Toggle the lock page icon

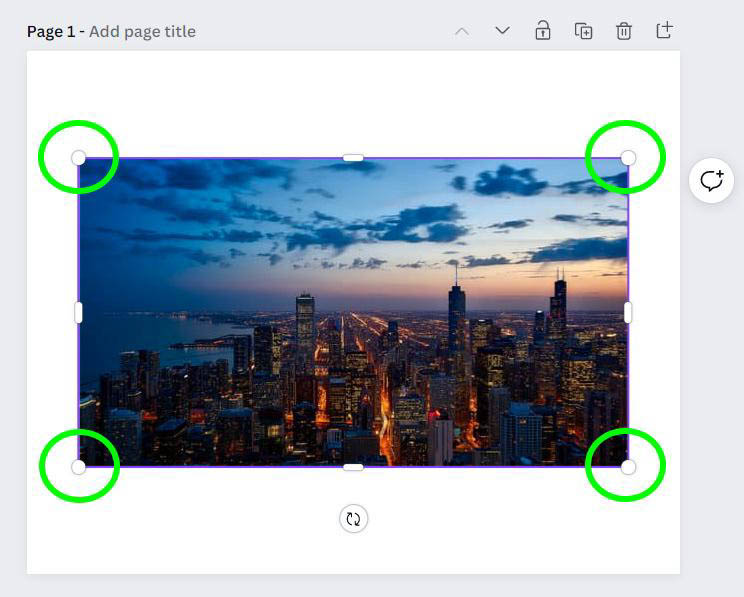click(542, 31)
